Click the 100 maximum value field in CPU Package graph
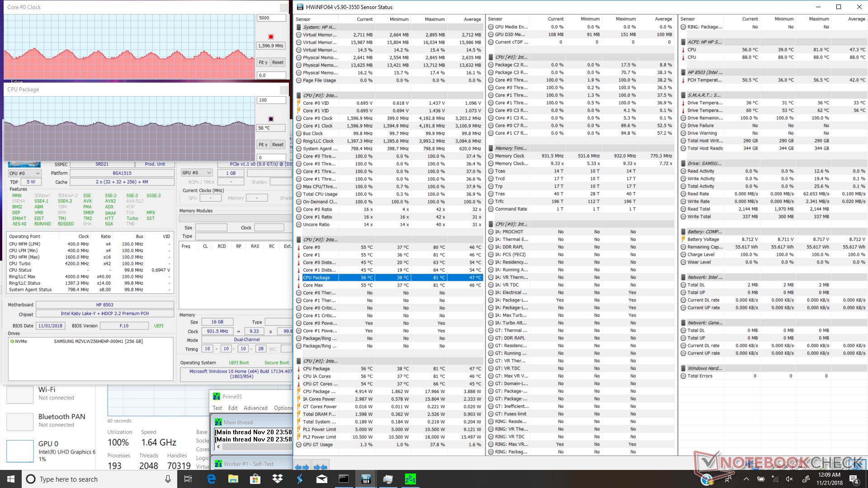Viewport: 868px width, 488px height. pos(271,100)
